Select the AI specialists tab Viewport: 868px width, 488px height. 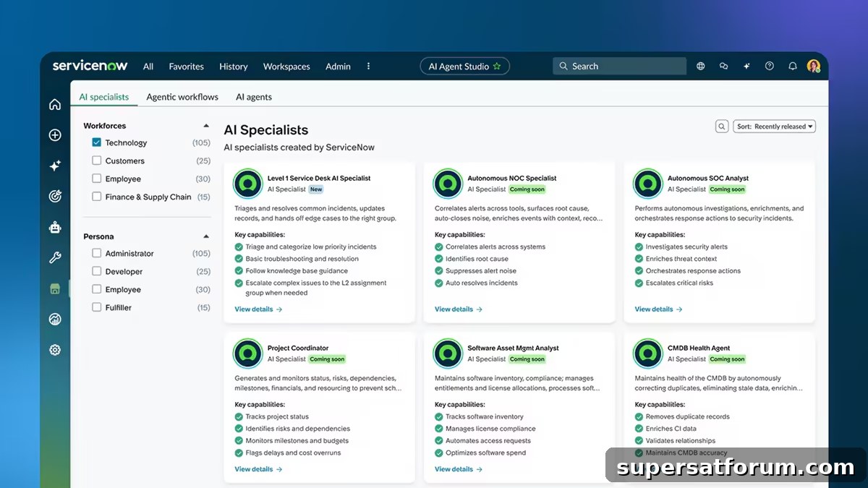pyautogui.click(x=104, y=97)
